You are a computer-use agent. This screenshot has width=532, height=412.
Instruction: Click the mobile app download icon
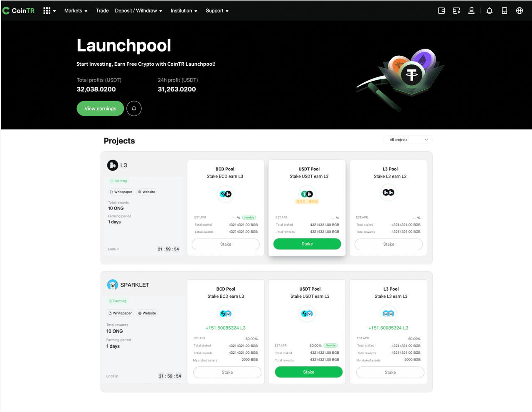tap(505, 11)
